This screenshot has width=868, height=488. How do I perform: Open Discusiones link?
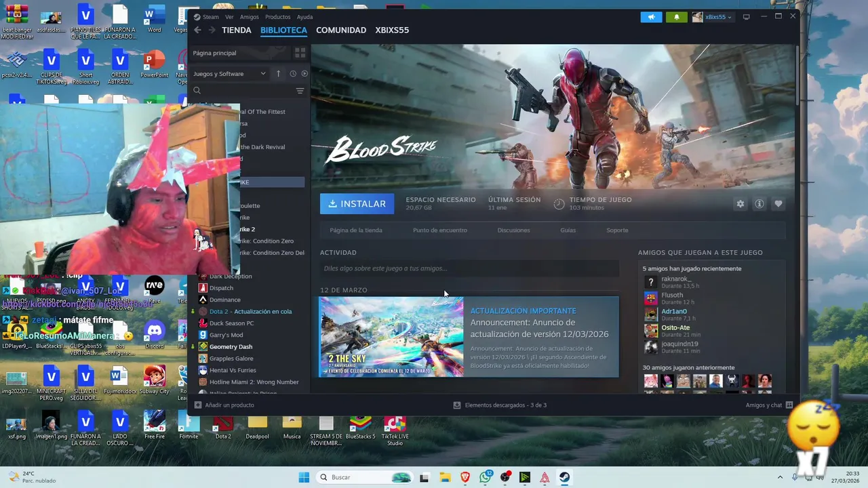click(x=513, y=230)
